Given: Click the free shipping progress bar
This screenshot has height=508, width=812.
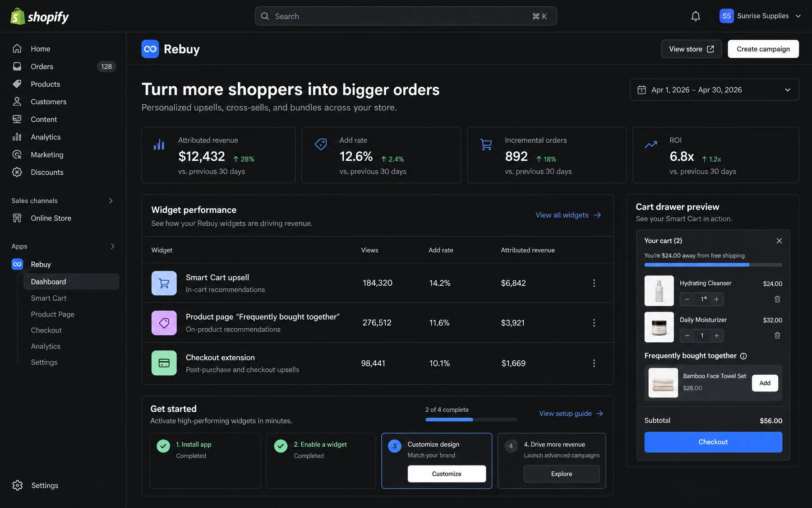Looking at the screenshot, I should [713, 265].
